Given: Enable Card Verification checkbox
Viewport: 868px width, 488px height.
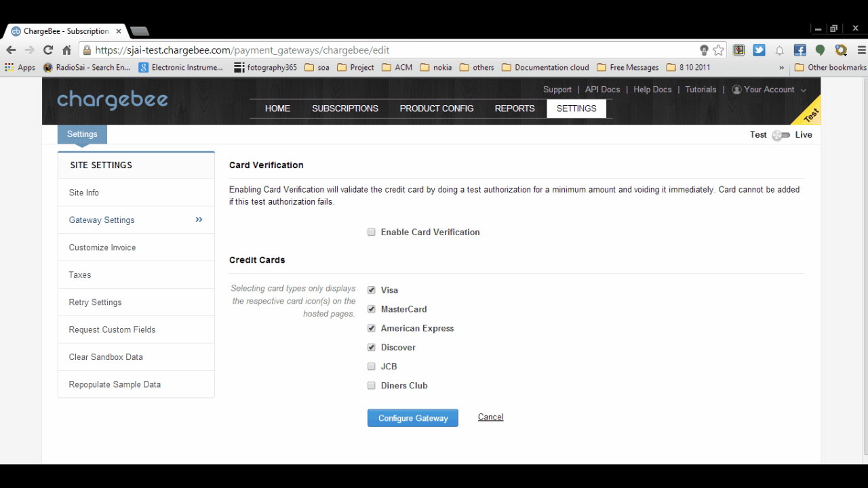Looking at the screenshot, I should tap(371, 232).
